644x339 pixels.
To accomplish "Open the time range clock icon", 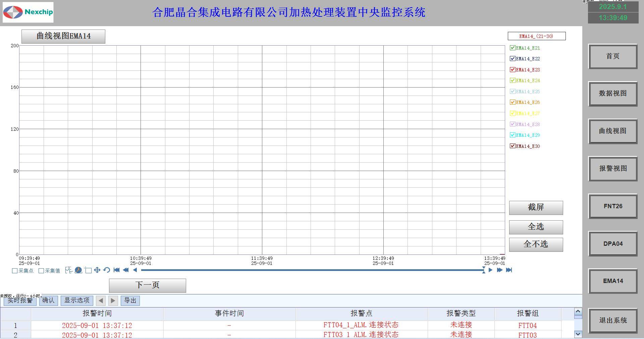I will tap(78, 270).
